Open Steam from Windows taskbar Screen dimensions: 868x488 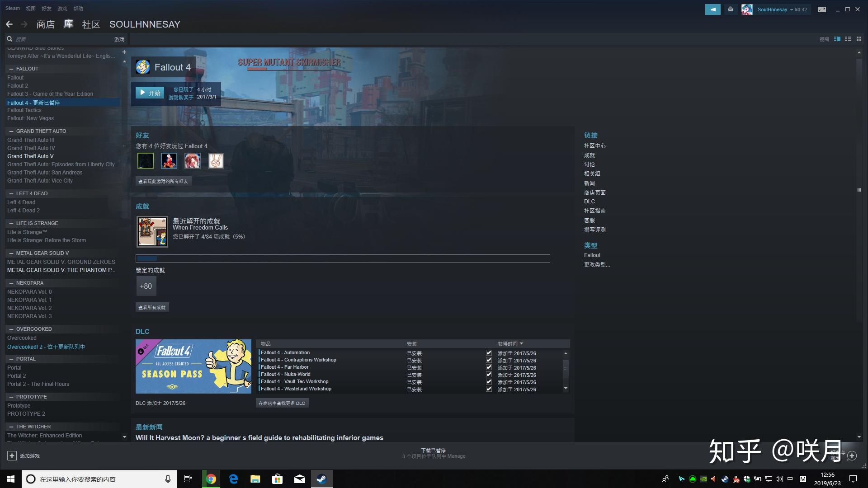(x=321, y=479)
